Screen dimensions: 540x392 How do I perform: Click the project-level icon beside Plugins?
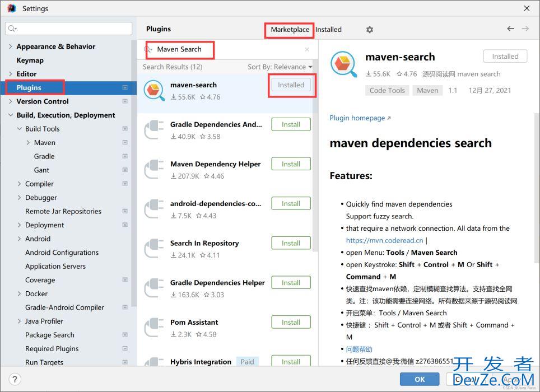tap(125, 87)
